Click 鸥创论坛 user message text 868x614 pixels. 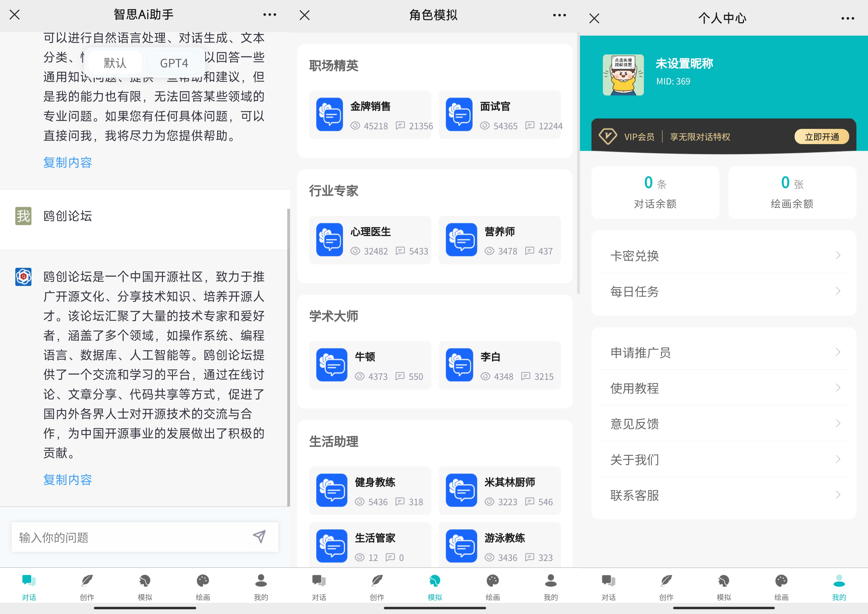click(68, 216)
